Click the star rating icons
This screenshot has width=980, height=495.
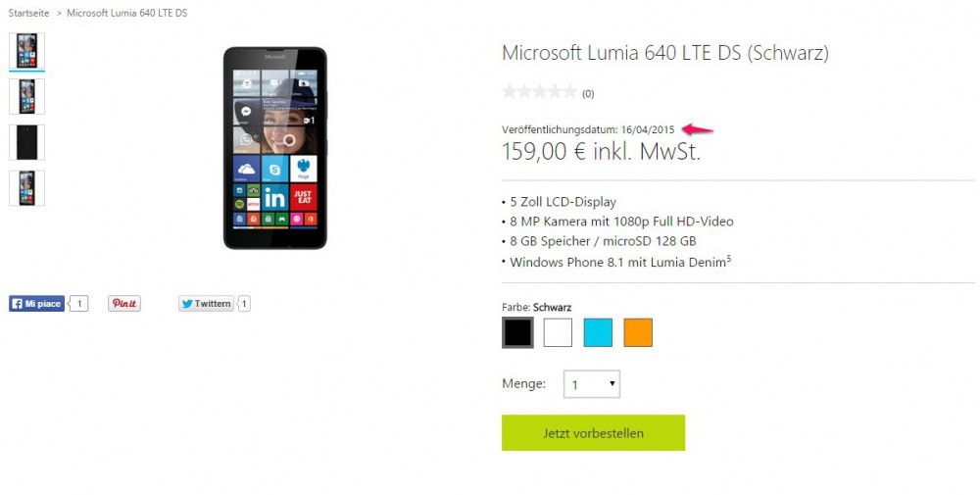pyautogui.click(x=539, y=92)
